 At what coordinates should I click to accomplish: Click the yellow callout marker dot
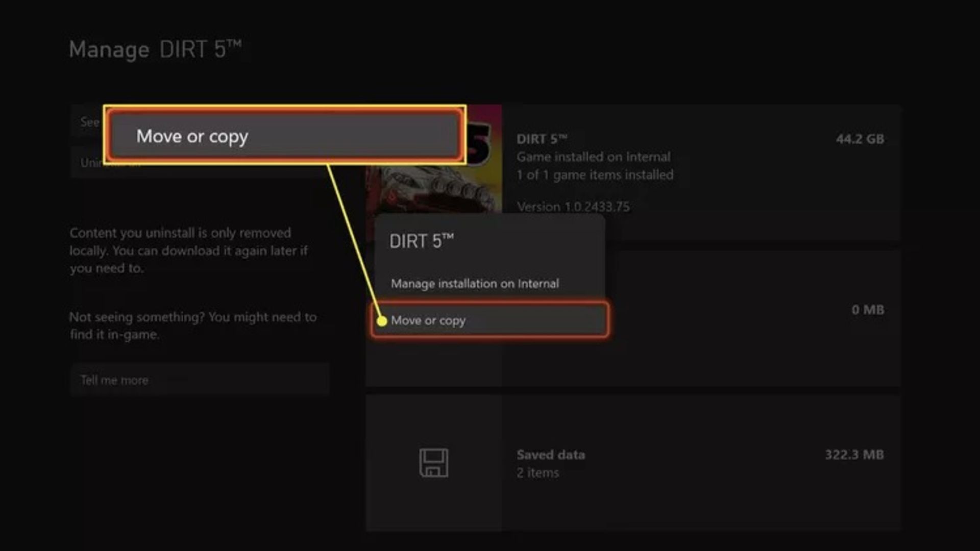point(382,321)
